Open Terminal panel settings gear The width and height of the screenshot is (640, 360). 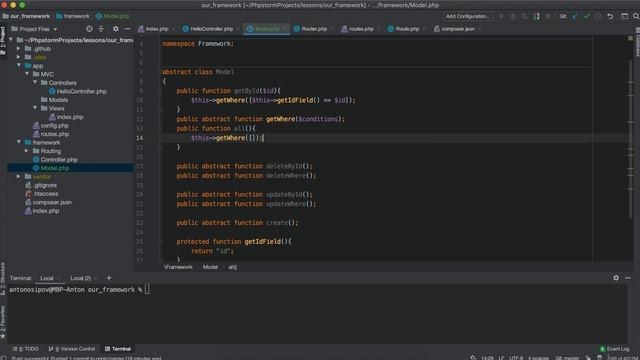tap(616, 278)
